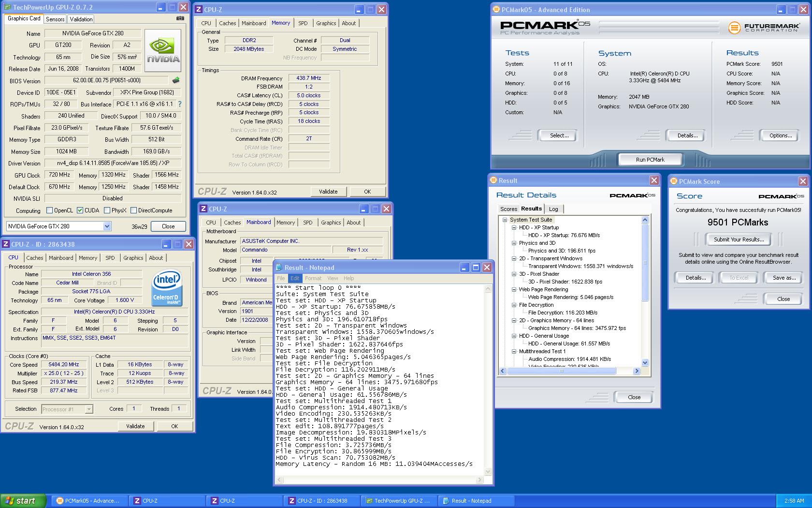The image size is (812, 508).
Task: Click OK in CPU-Z memory window
Action: pos(367,192)
